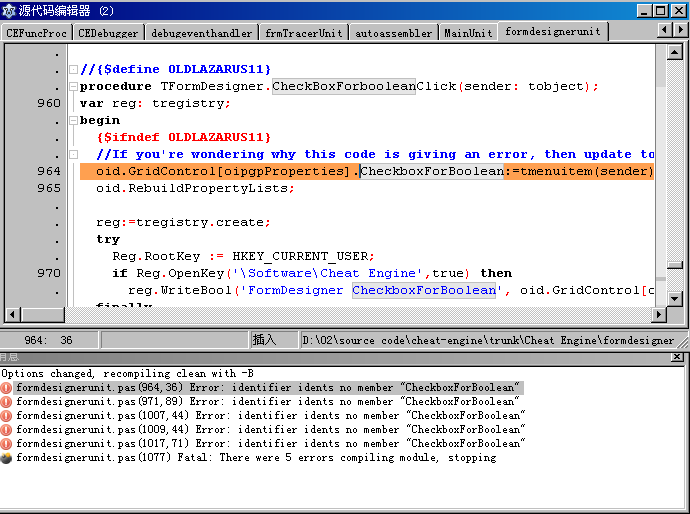The image size is (690, 514).
Task: Select the line 1077 fatal error message
Action: pyautogui.click(x=255, y=457)
